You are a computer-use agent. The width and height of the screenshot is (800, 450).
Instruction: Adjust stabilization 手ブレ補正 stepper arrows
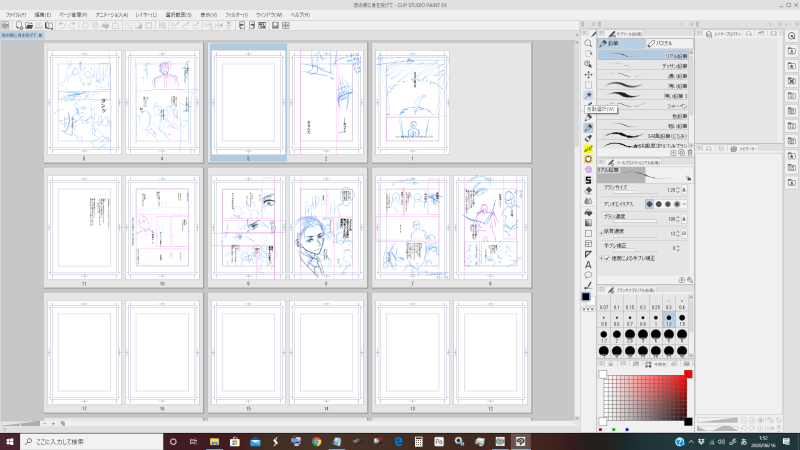[678, 248]
